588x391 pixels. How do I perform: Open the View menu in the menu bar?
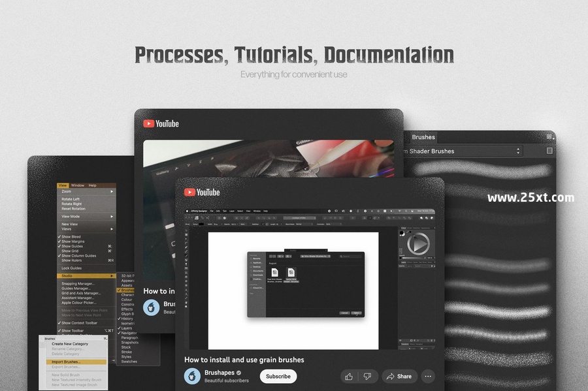[x=63, y=185]
